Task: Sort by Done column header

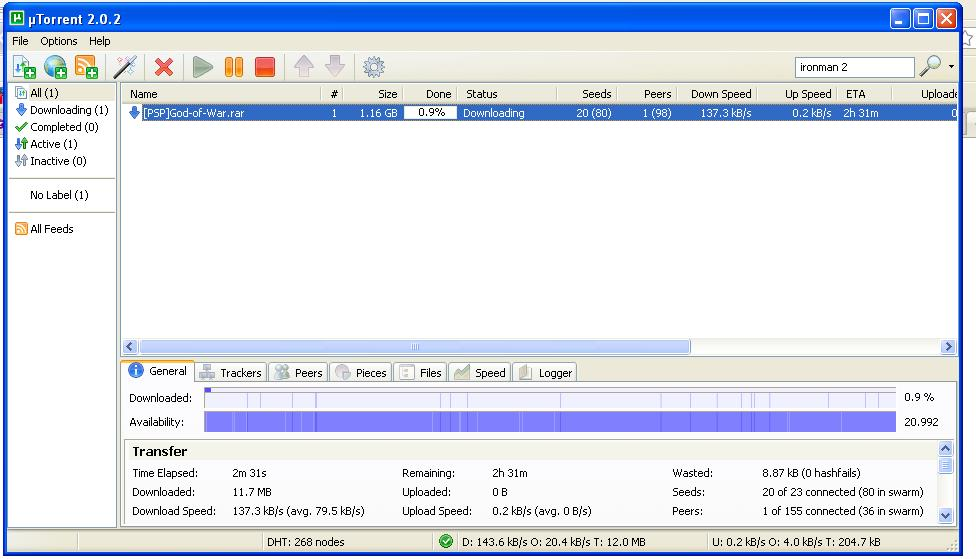Action: point(429,94)
